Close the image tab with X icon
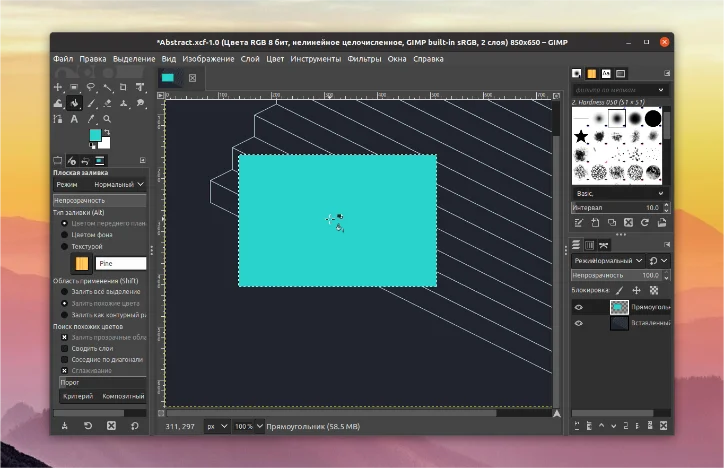Screen dimensions: 724x468 point(192,77)
